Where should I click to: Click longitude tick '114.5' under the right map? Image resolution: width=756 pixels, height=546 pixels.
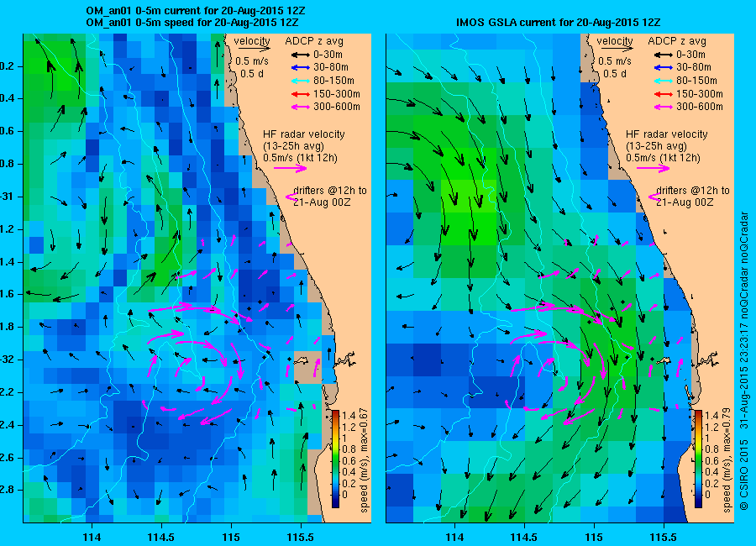[524, 537]
